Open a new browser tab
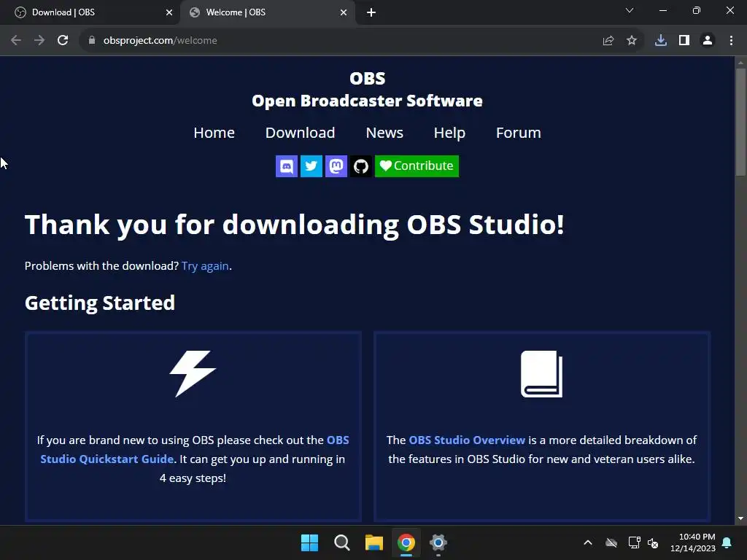Screen dimensions: 747x560 click(x=371, y=12)
